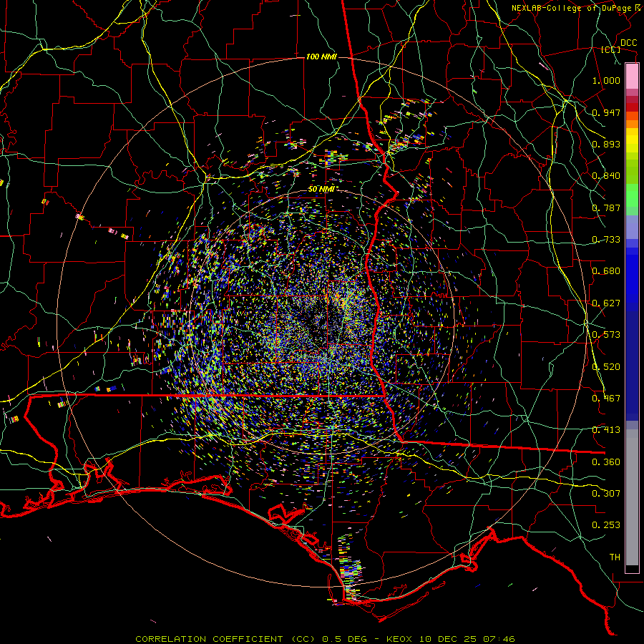Select the 0.840 scale value

point(606,176)
